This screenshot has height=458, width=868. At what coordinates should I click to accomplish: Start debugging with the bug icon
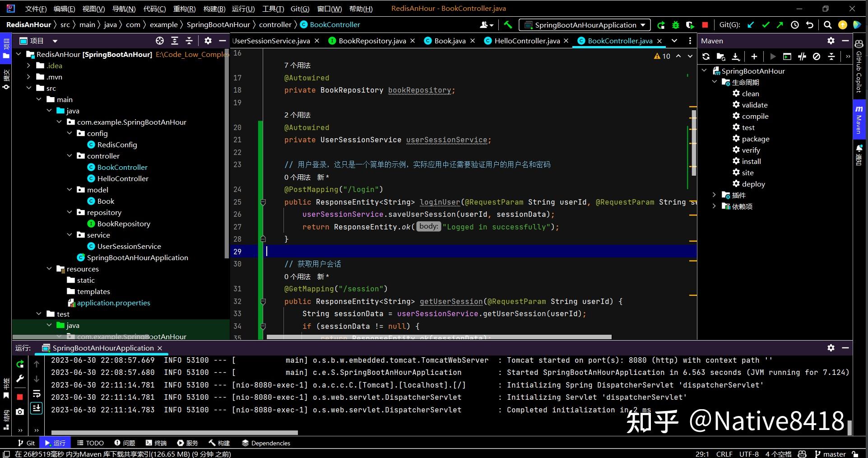[675, 25]
